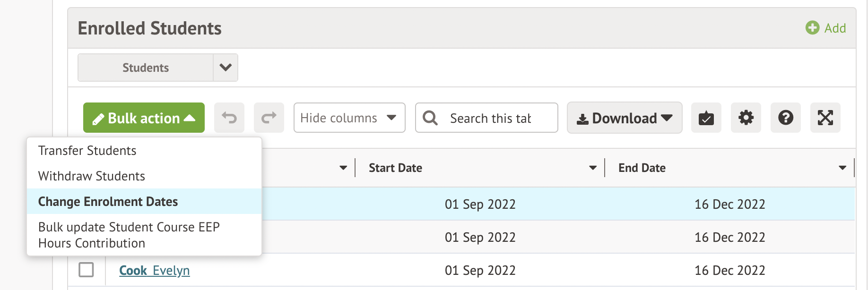Select Transfer Students from bulk menu

pos(87,151)
